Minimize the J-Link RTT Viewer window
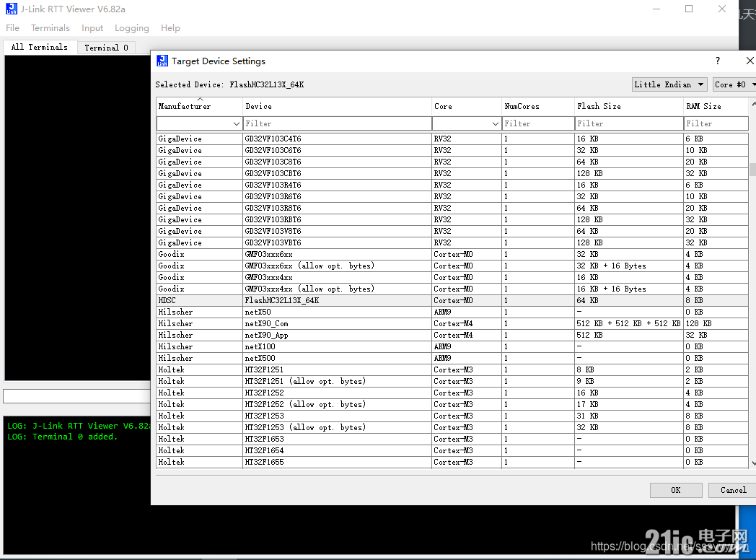756x560 pixels. tap(656, 9)
